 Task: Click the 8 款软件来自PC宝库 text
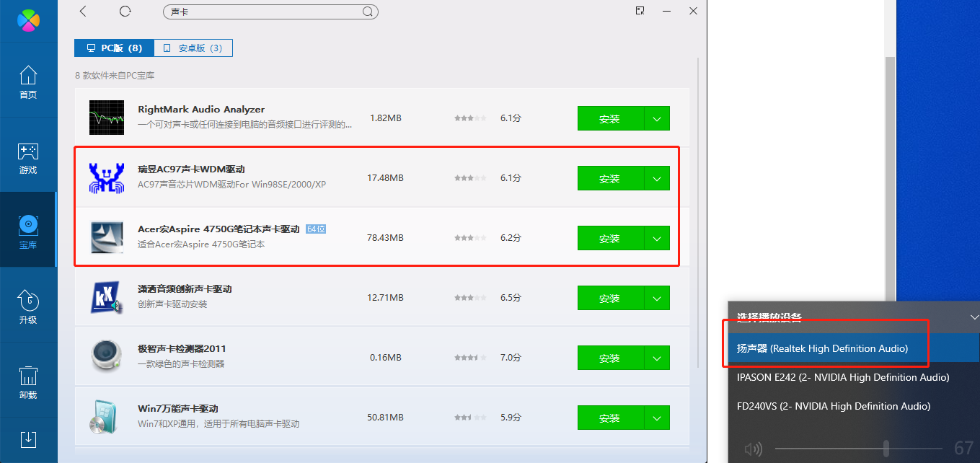pos(115,76)
